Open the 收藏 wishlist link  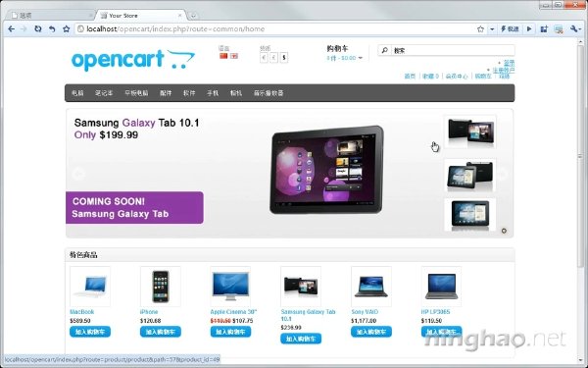pos(430,77)
